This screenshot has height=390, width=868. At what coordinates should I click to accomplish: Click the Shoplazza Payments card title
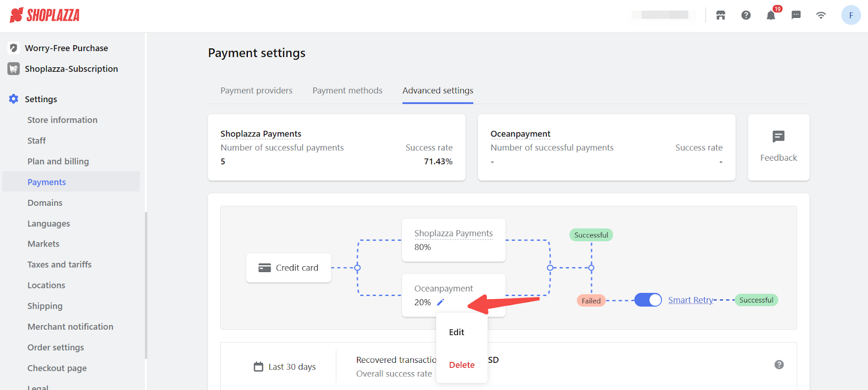pos(260,134)
